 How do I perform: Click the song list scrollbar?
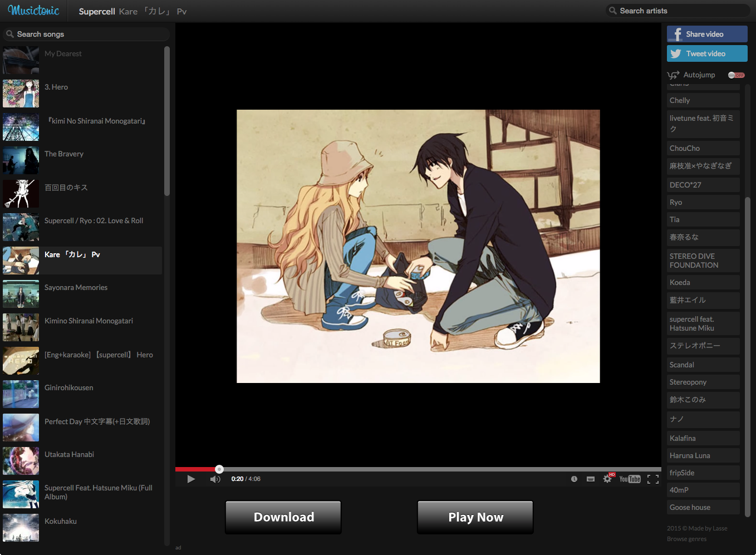coord(167,121)
